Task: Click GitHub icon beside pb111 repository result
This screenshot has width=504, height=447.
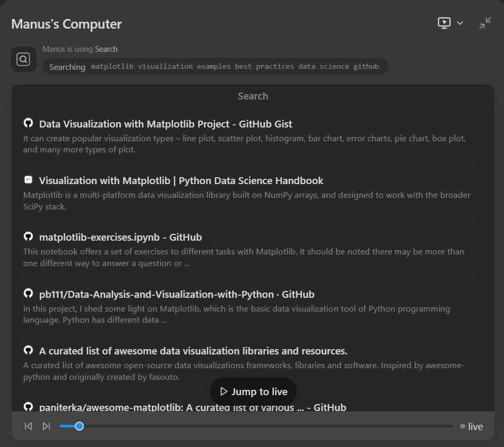Action: (x=29, y=294)
